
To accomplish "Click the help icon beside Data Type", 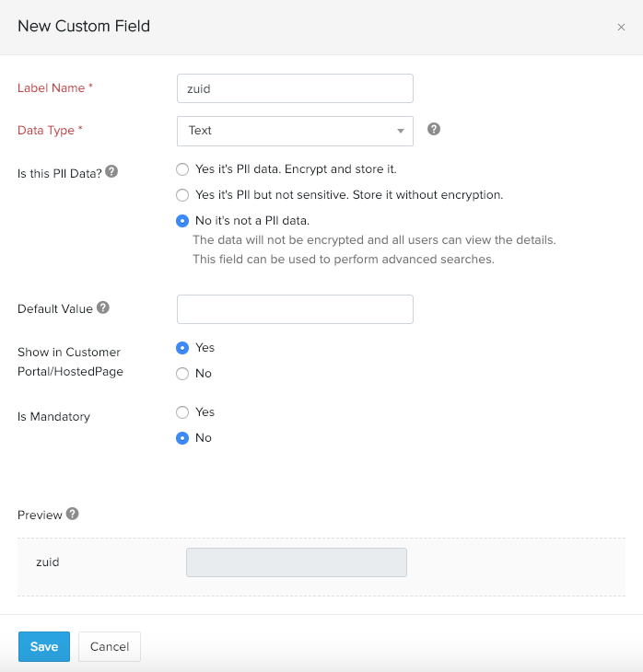I will (434, 130).
